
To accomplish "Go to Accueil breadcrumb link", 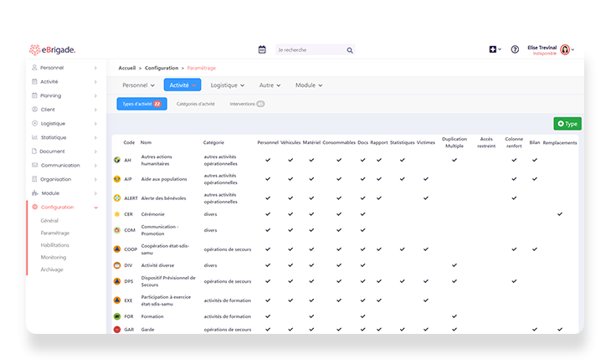I will coord(127,67).
